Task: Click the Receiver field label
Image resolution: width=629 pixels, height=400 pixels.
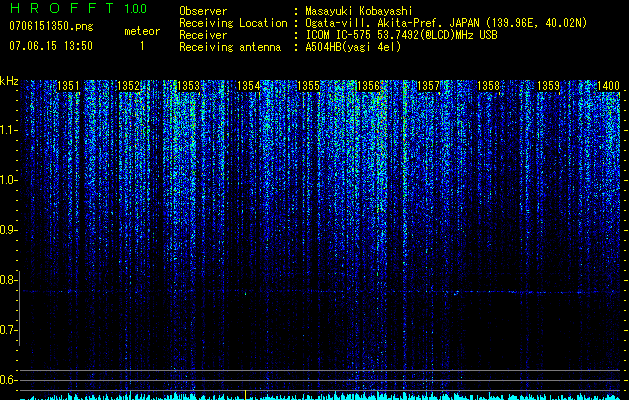Action: pyautogui.click(x=203, y=35)
